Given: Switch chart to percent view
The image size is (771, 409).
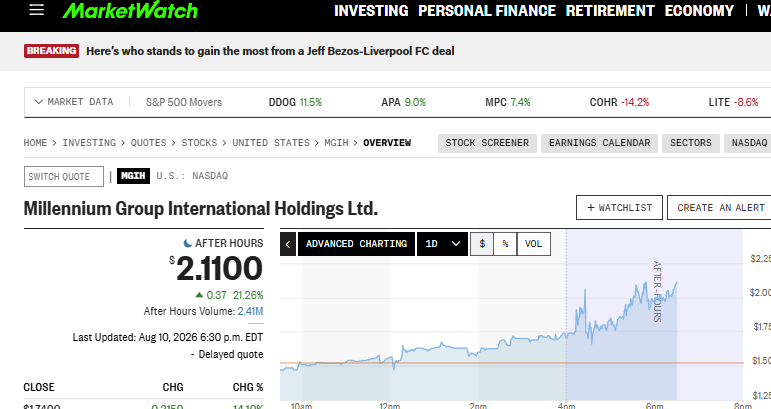Looking at the screenshot, I should pyautogui.click(x=505, y=244).
